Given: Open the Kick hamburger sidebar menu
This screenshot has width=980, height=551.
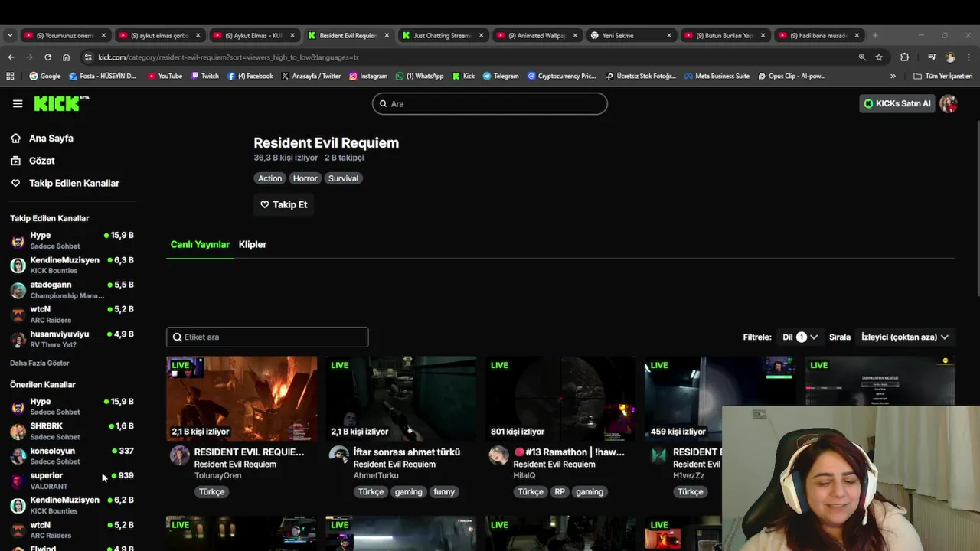Looking at the screenshot, I should pos(17,103).
